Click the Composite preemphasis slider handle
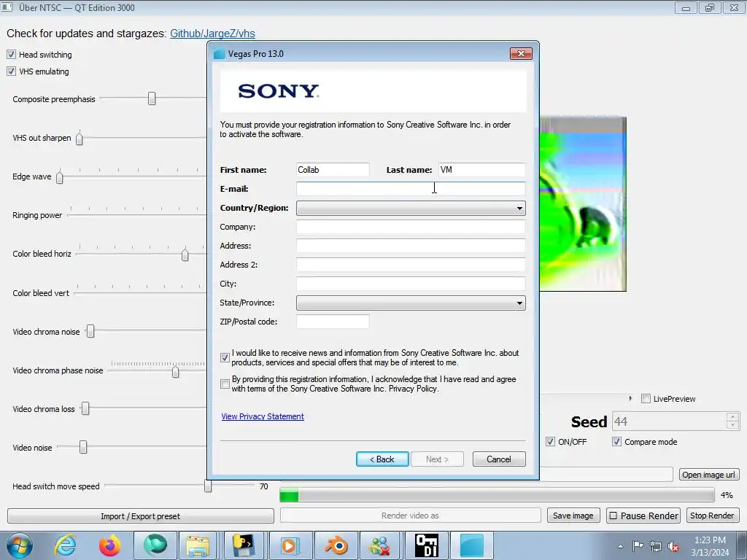Screen dimensions: 747x560 click(x=152, y=98)
